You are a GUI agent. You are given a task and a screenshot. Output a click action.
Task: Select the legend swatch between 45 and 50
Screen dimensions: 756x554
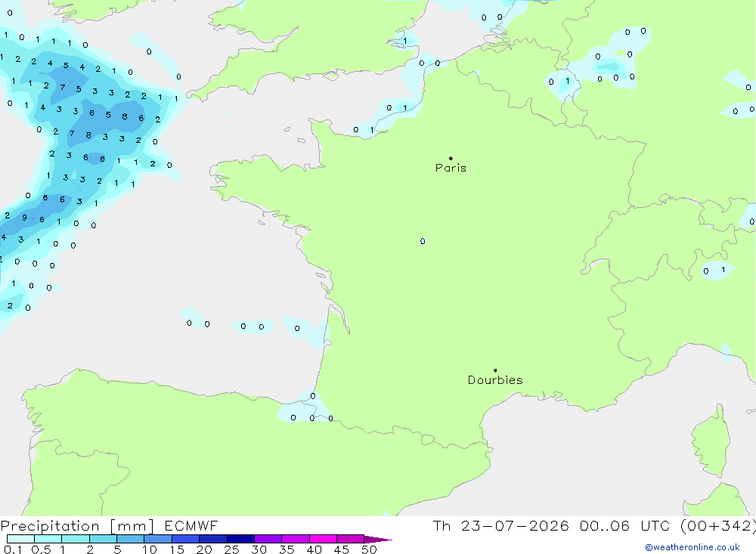350,539
